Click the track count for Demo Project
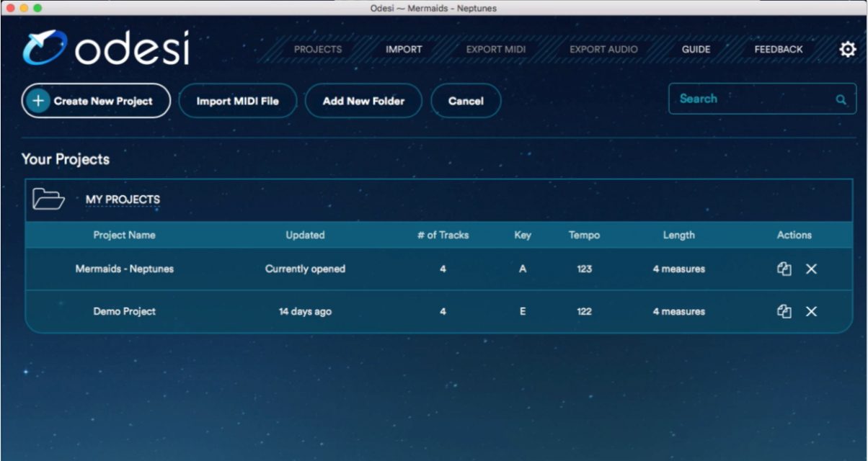 coord(443,311)
